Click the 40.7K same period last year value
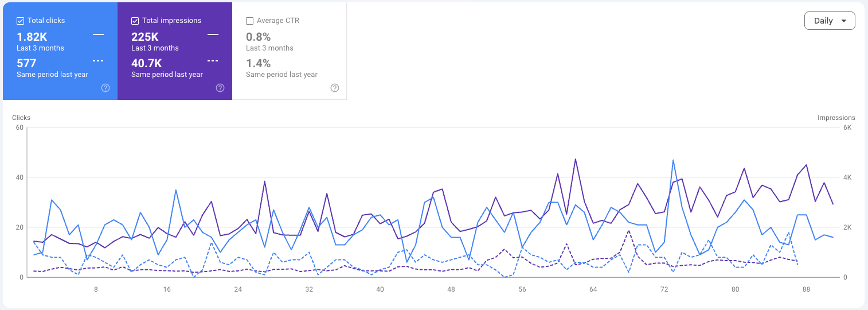This screenshot has width=868, height=310. coord(146,63)
